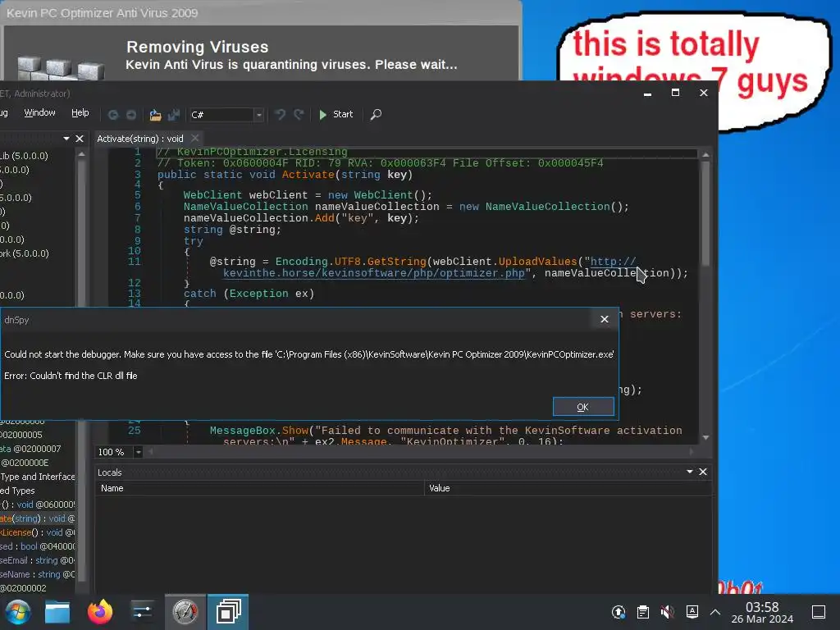Open the Help menu

tap(80, 112)
